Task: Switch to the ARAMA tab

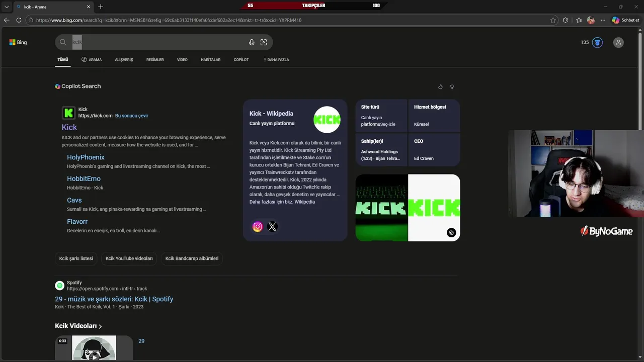Action: tap(92, 59)
